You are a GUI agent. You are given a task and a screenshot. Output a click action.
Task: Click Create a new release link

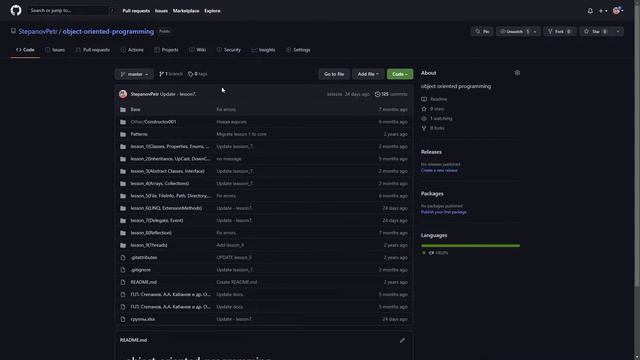pyautogui.click(x=439, y=171)
